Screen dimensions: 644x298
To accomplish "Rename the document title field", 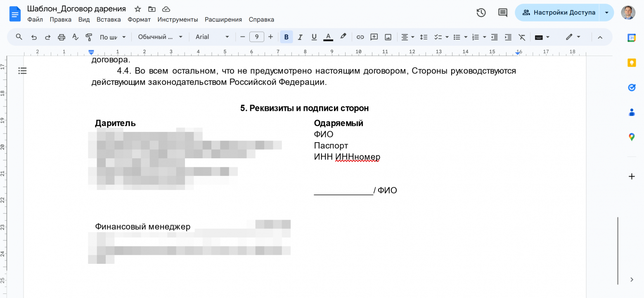I will click(x=77, y=9).
